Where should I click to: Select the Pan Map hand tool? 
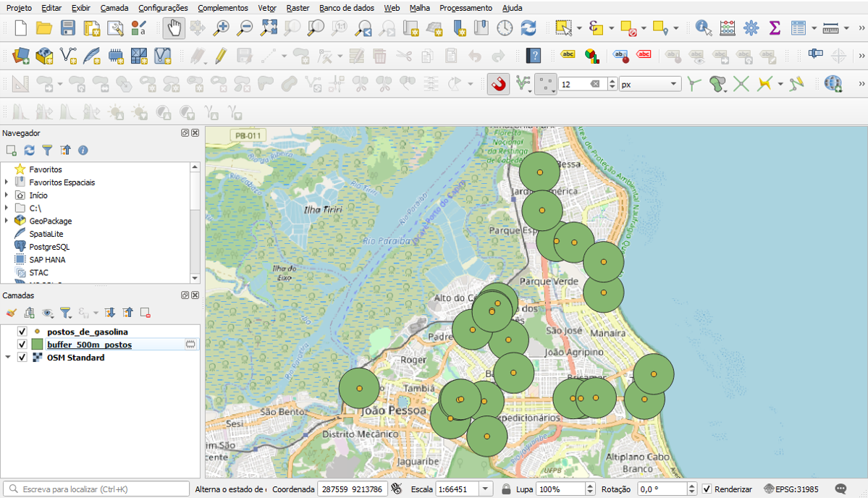point(174,28)
